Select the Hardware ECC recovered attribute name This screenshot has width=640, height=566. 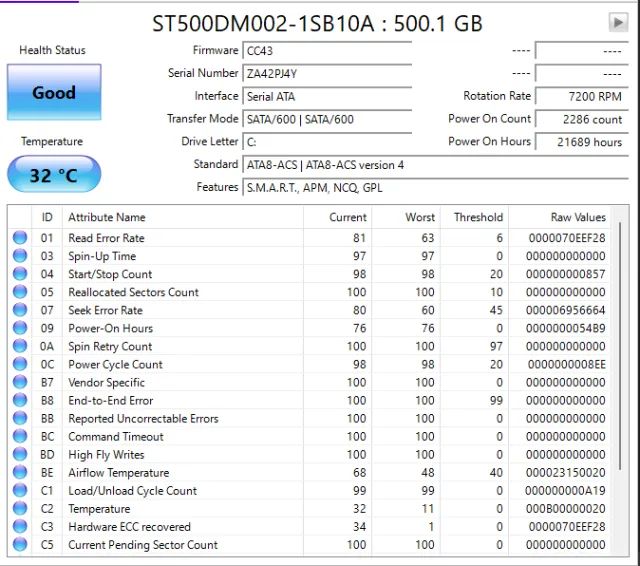coord(129,527)
